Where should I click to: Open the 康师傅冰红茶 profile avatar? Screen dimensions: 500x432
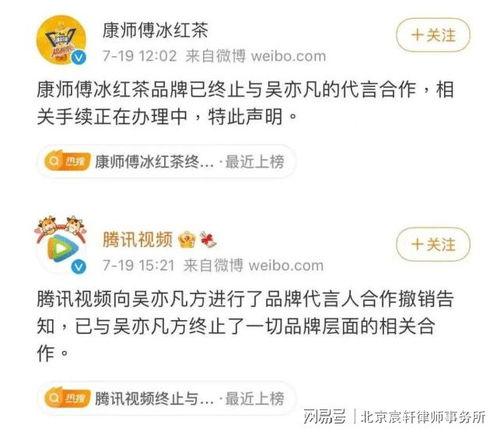tap(61, 40)
